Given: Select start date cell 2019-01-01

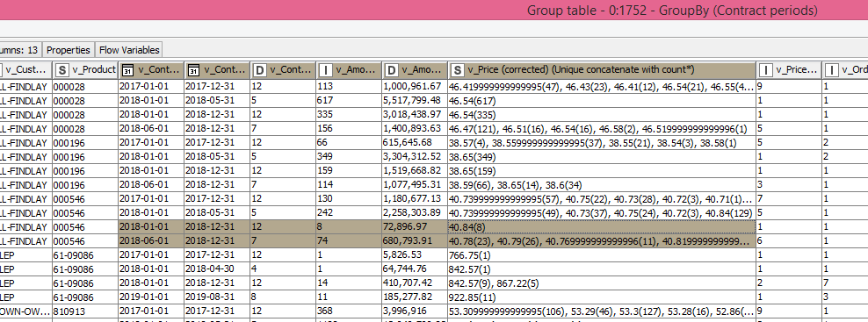Looking at the screenshot, I should pos(150,297).
